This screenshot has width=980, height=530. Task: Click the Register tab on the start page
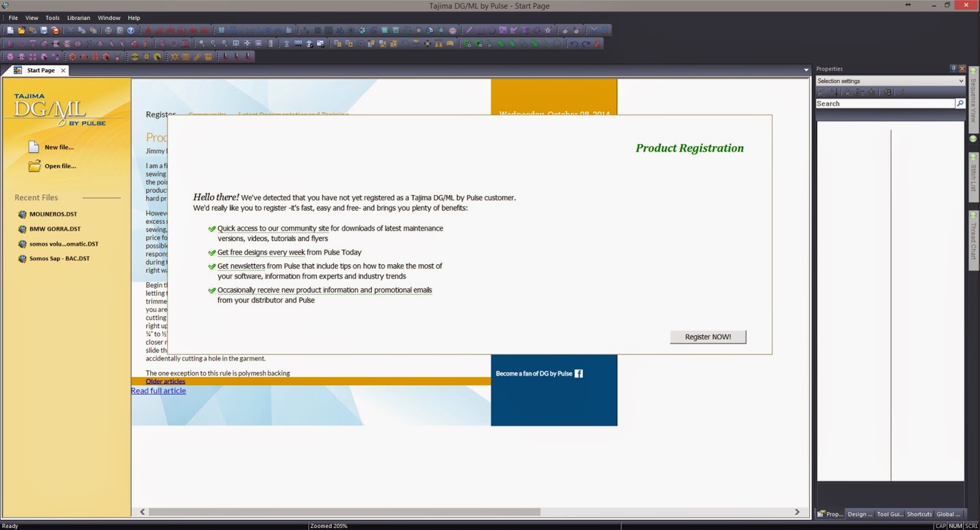coord(160,114)
